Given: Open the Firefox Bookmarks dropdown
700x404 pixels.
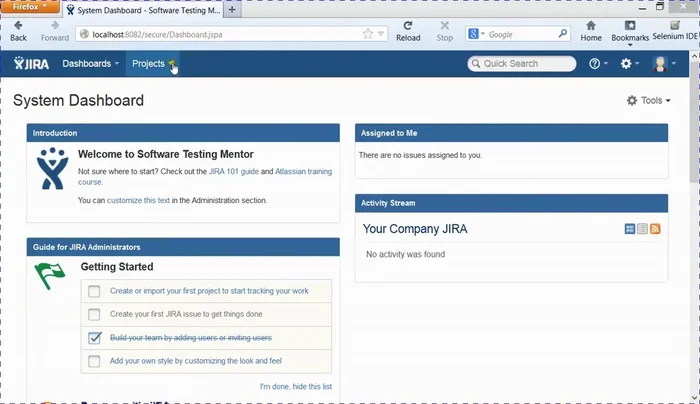Looking at the screenshot, I should [629, 30].
